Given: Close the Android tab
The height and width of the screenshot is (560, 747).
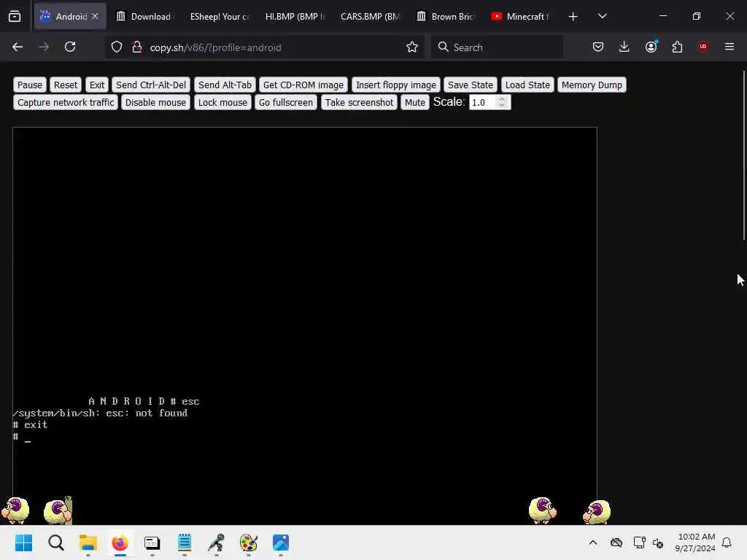Looking at the screenshot, I should [x=95, y=16].
